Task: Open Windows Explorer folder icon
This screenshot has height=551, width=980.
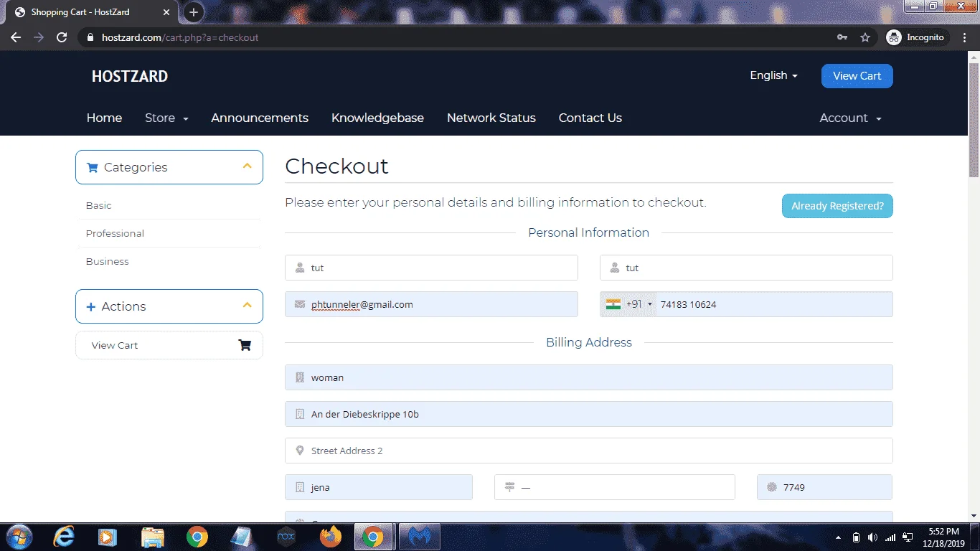Action: pos(153,537)
